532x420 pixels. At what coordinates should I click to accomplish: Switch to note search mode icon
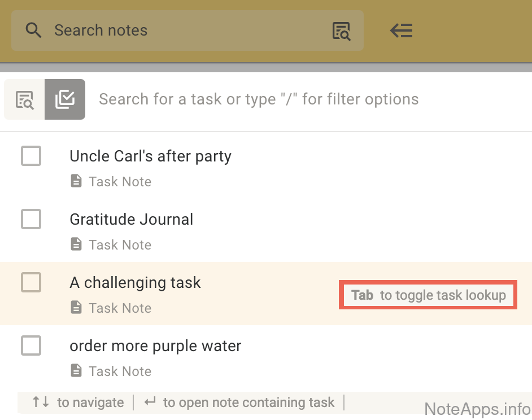point(24,99)
